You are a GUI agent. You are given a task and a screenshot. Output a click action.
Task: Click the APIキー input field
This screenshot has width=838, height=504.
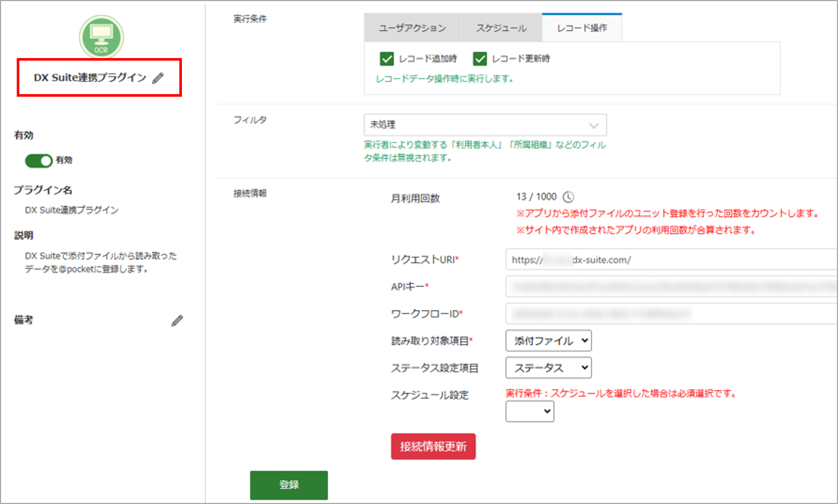[x=672, y=287]
